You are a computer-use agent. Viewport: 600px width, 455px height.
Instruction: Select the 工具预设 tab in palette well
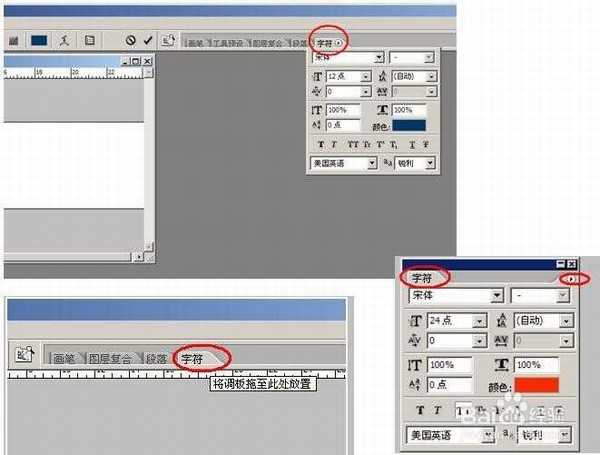228,43
